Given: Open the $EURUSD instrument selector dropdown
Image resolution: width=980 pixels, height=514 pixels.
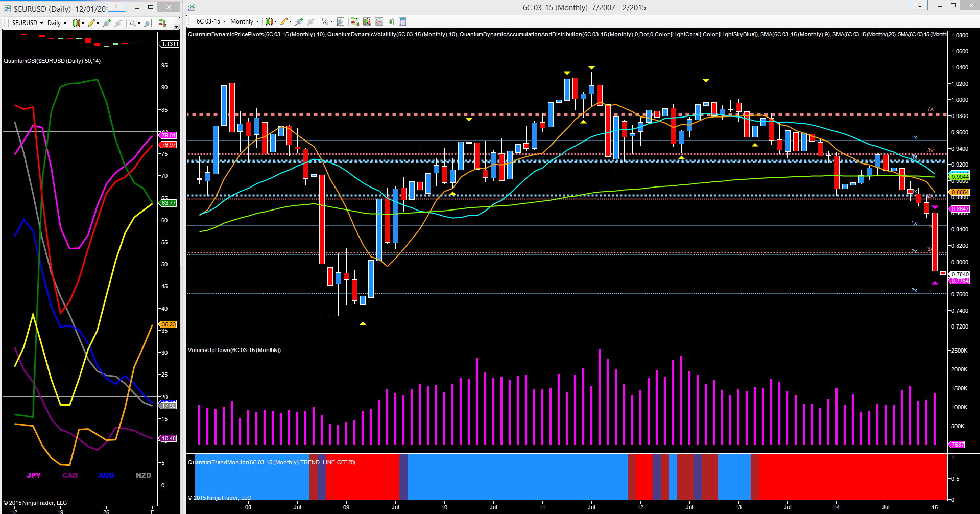Looking at the screenshot, I should point(27,23).
